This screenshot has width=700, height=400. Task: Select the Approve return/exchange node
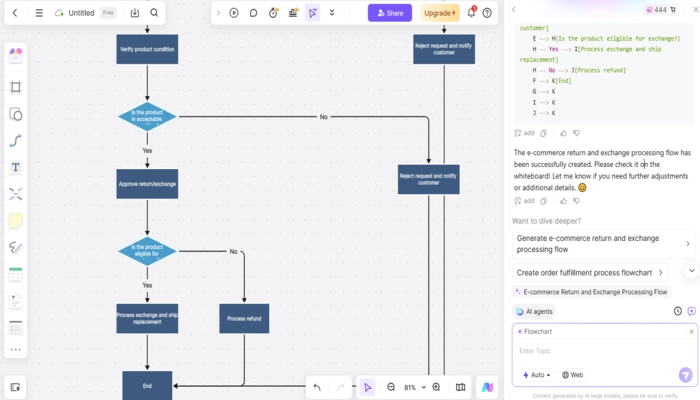click(147, 184)
